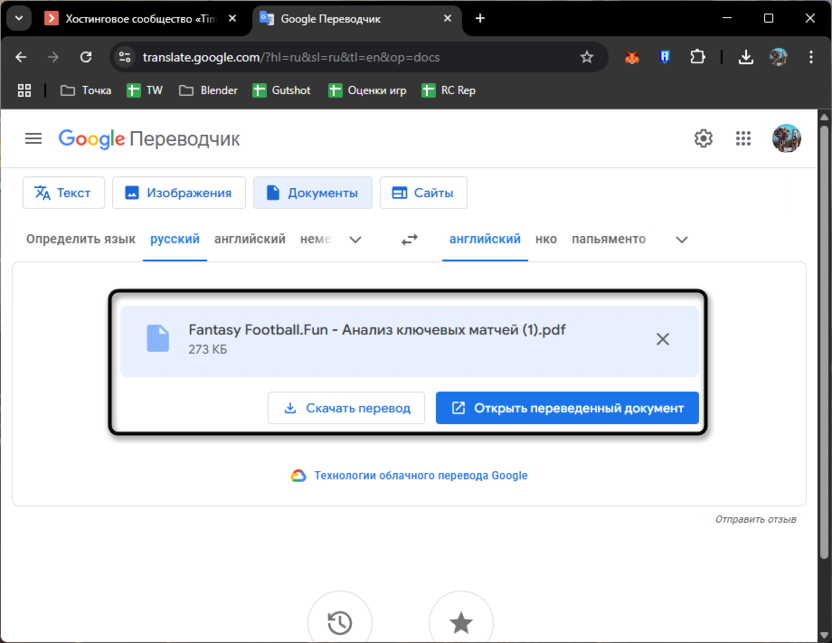Click the PDF document file icon

click(x=158, y=338)
